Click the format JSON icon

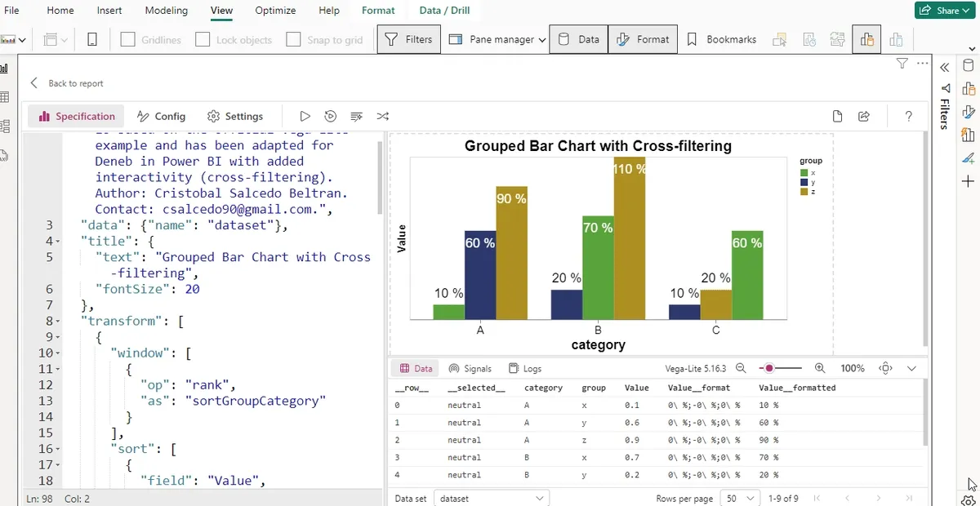coord(356,117)
